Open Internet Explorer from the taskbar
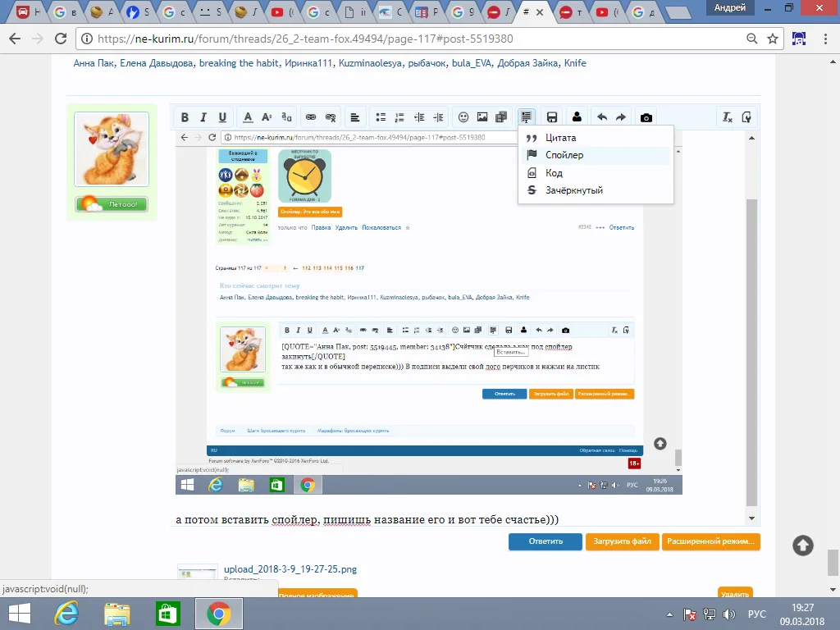The image size is (840, 630). coord(66,614)
